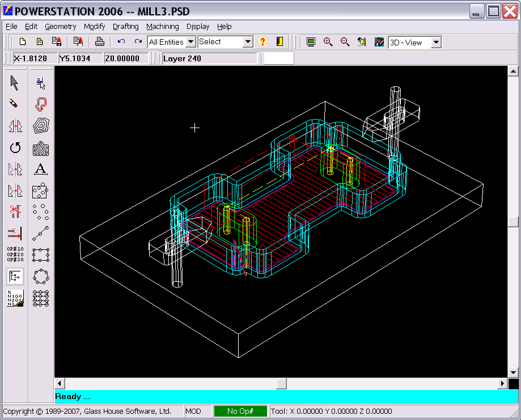The height and width of the screenshot is (420, 521).
Task: Click the horizontal scrollbar left arrow
Action: coord(60,384)
